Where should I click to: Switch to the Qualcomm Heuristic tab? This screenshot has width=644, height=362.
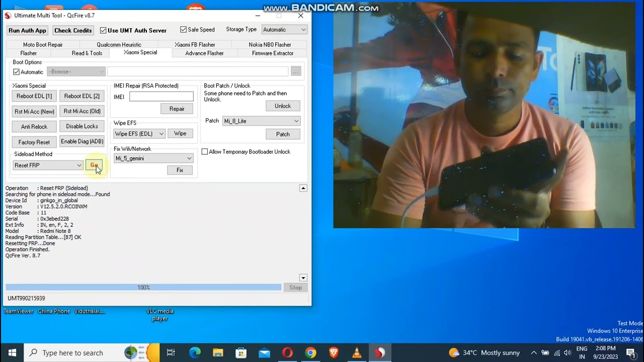coord(119,45)
